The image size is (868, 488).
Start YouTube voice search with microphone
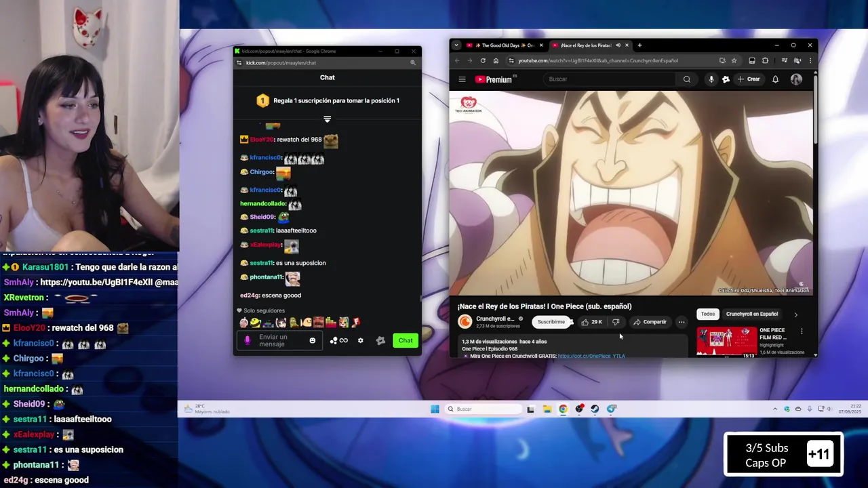coord(711,79)
